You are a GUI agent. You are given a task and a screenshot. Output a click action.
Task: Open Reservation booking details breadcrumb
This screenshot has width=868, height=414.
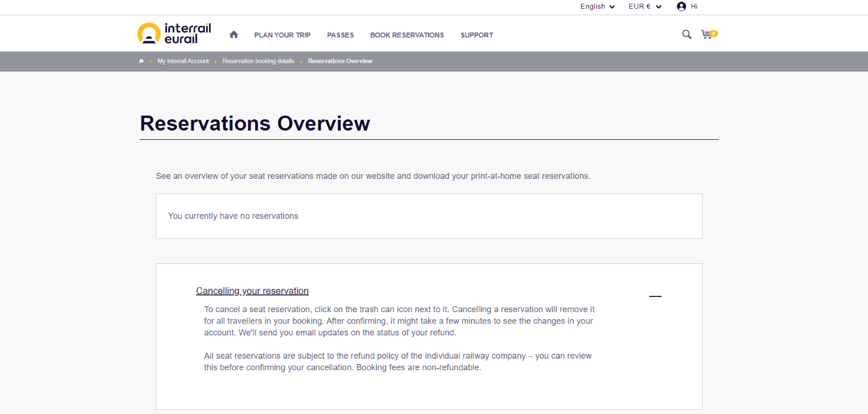pyautogui.click(x=258, y=61)
